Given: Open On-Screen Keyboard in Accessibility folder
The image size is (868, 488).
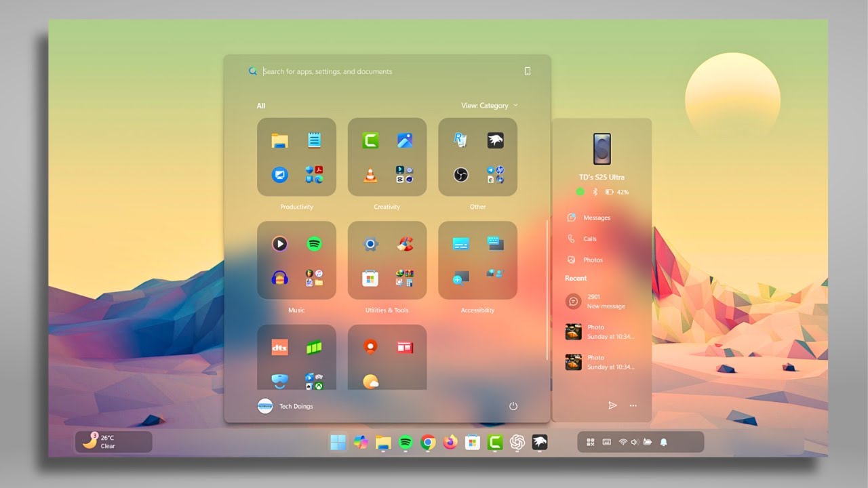Looking at the screenshot, I should pyautogui.click(x=496, y=243).
